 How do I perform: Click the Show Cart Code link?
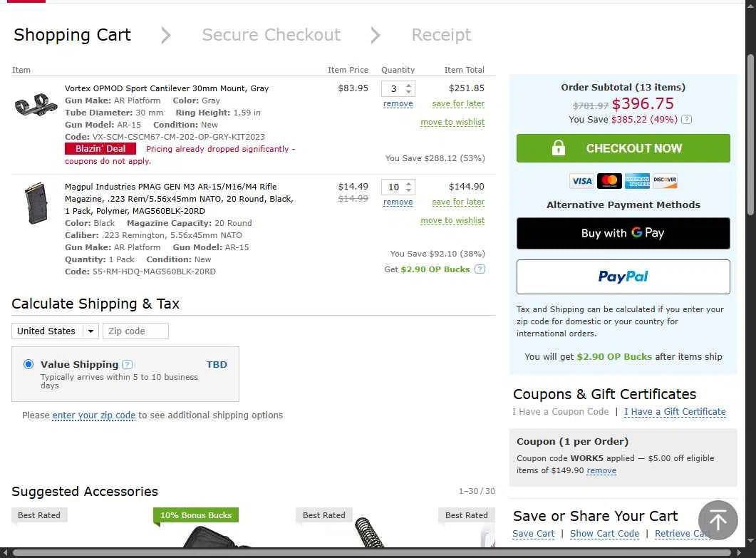[604, 534]
